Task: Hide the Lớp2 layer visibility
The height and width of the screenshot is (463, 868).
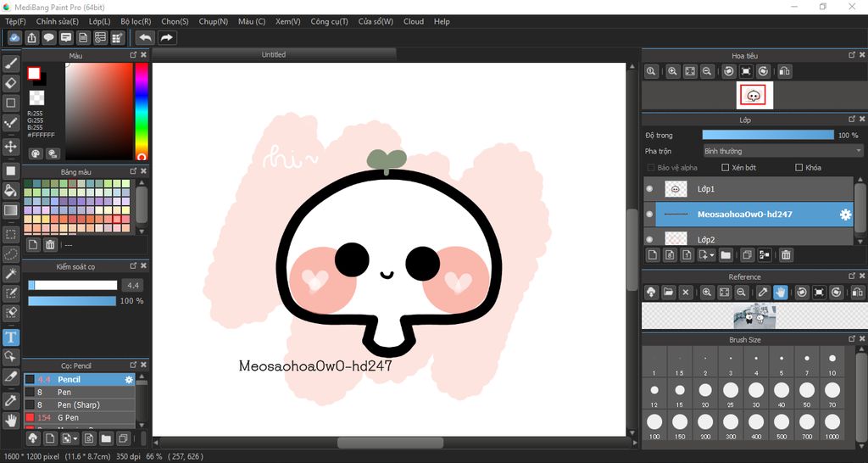Action: coord(649,239)
